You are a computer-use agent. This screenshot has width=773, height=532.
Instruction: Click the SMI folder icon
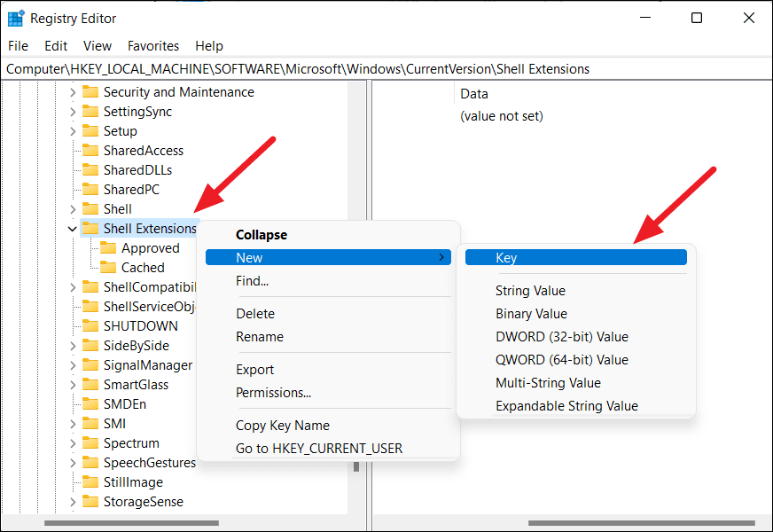click(90, 424)
